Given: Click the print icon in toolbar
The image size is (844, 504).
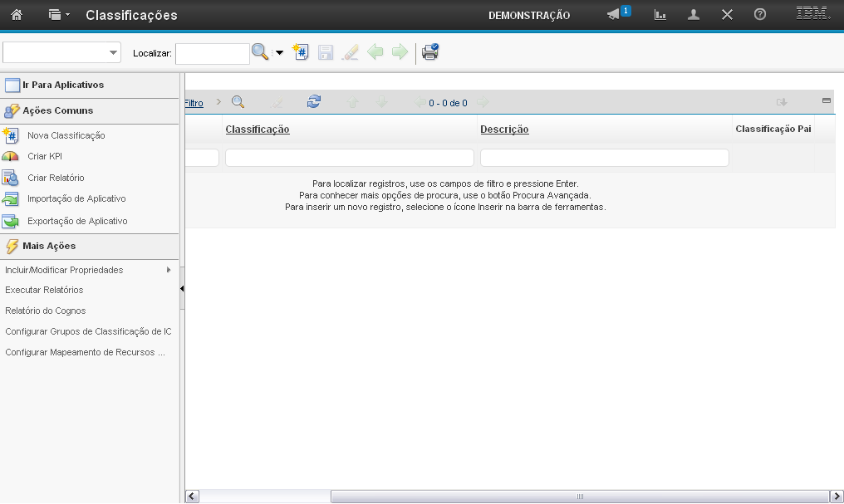Looking at the screenshot, I should 429,52.
